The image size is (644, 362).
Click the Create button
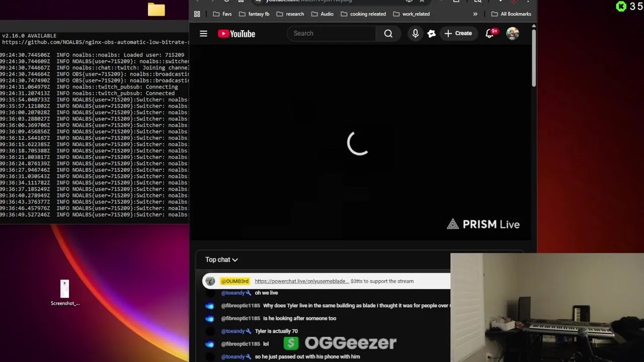tap(458, 34)
